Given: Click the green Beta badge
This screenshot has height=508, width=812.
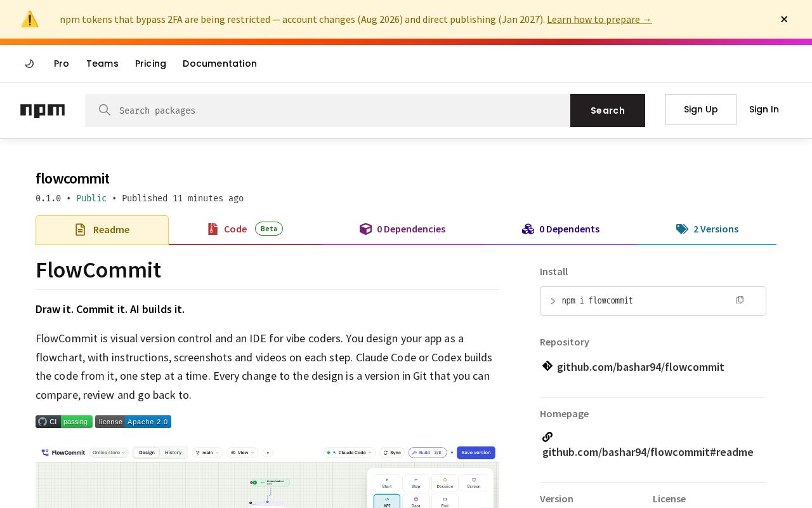Looking at the screenshot, I should (x=269, y=229).
